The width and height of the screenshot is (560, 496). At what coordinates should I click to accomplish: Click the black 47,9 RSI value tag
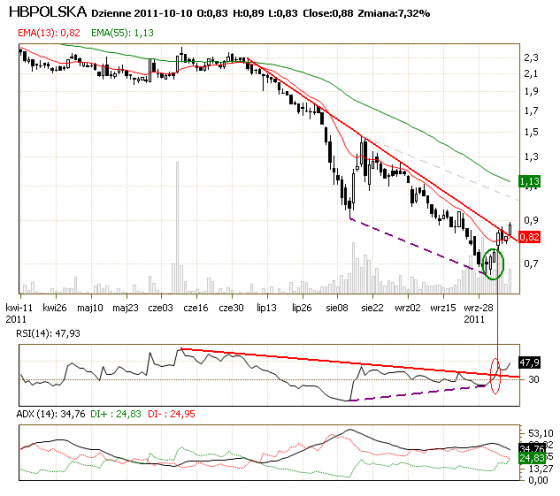[530, 363]
